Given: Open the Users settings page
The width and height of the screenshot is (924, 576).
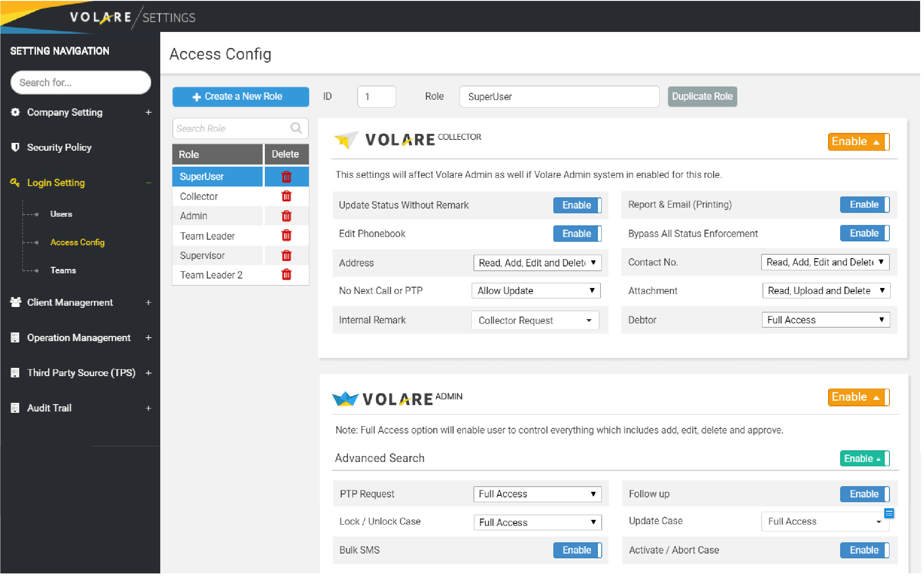Looking at the screenshot, I should click(61, 214).
